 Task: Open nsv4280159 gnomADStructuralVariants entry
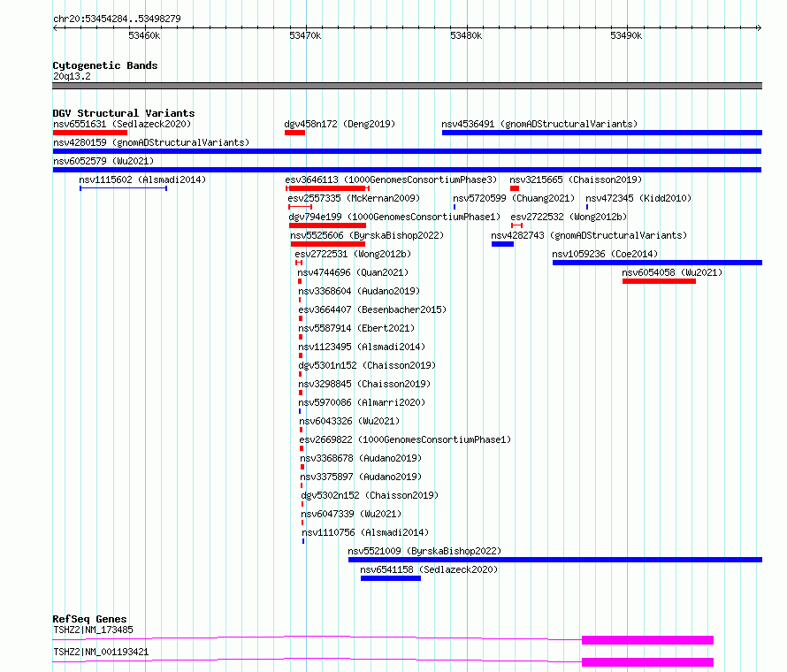click(x=151, y=142)
